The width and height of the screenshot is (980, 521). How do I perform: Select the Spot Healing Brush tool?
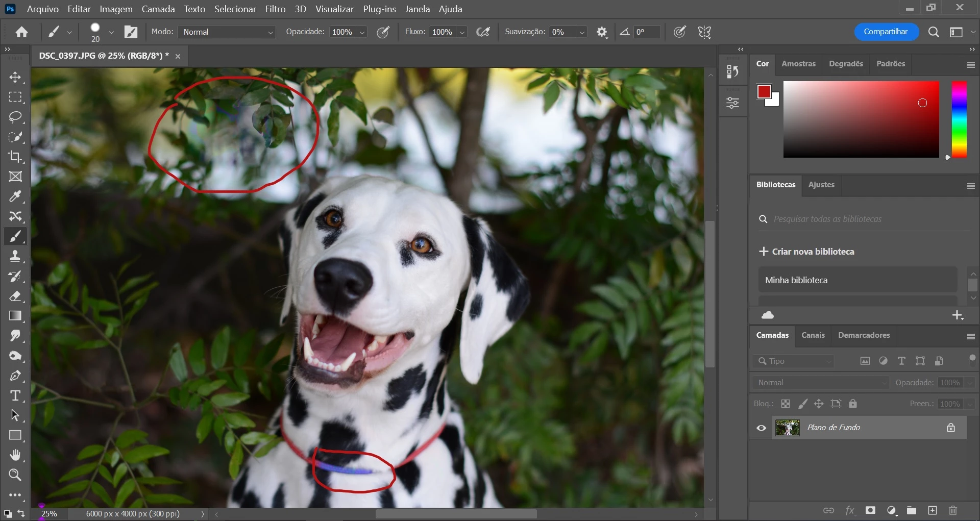[x=15, y=216]
